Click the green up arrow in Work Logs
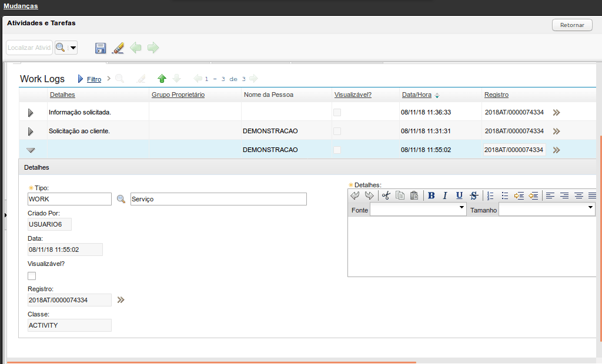602x364 pixels. point(162,79)
